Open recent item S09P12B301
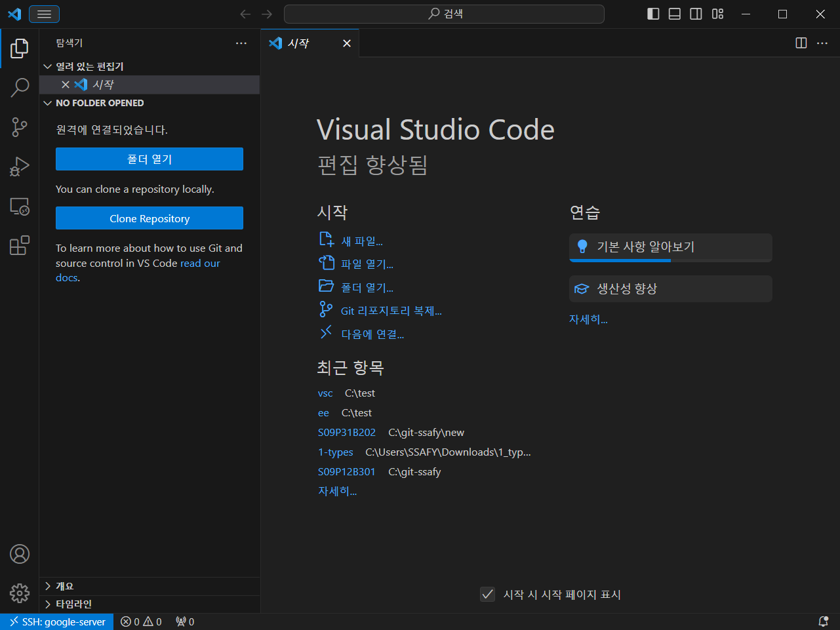Viewport: 840px width, 630px height. [347, 472]
